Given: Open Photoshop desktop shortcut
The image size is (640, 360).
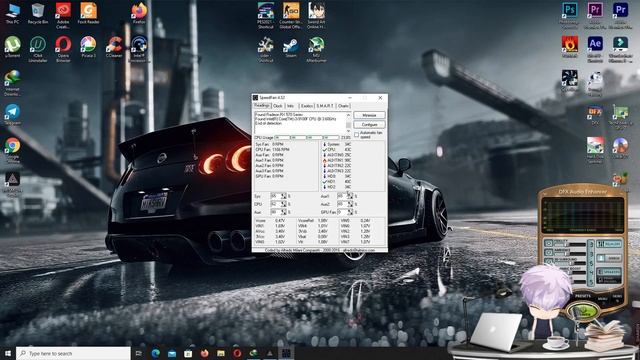Looking at the screenshot, I should coord(569,16).
